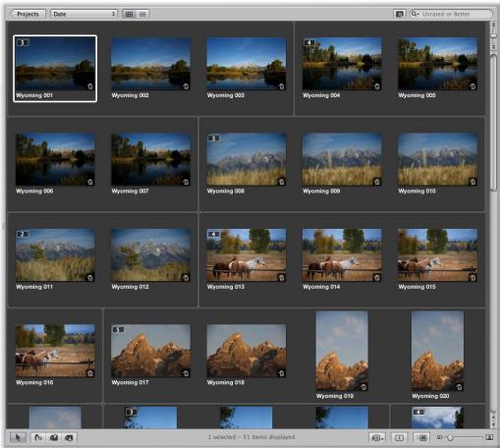Click the "Wyoming 003" name label
Screen dimensions: 500x448
click(226, 95)
